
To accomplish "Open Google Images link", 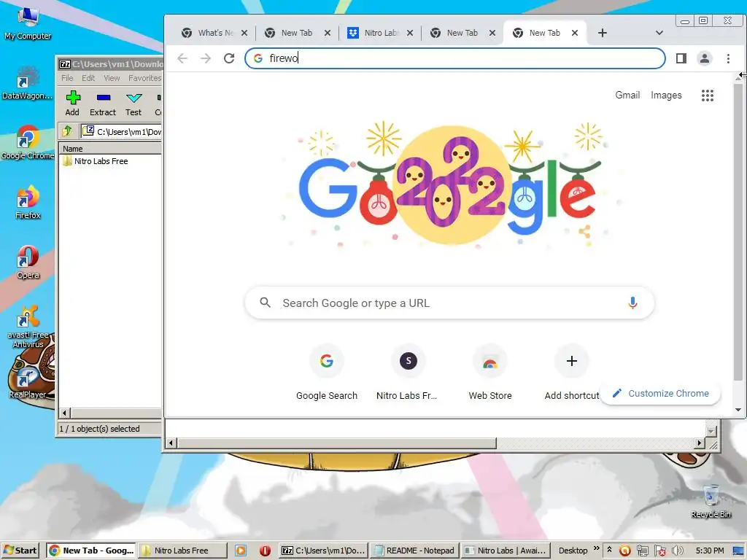I will pyautogui.click(x=666, y=96).
